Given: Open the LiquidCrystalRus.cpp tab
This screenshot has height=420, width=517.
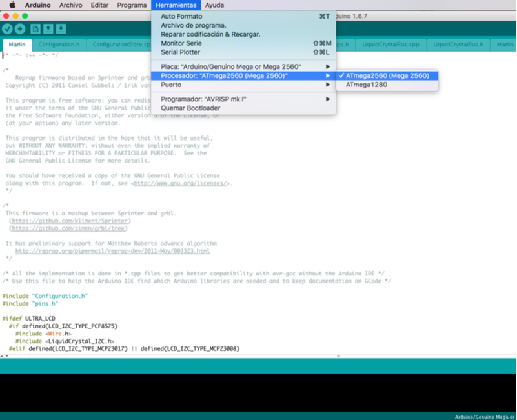Looking at the screenshot, I should 390,45.
